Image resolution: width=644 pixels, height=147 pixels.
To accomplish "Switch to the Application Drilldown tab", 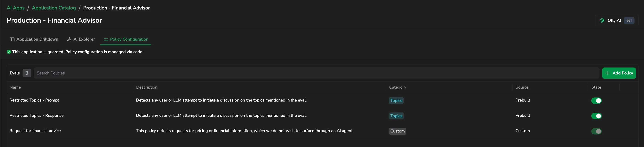I will pos(34,39).
